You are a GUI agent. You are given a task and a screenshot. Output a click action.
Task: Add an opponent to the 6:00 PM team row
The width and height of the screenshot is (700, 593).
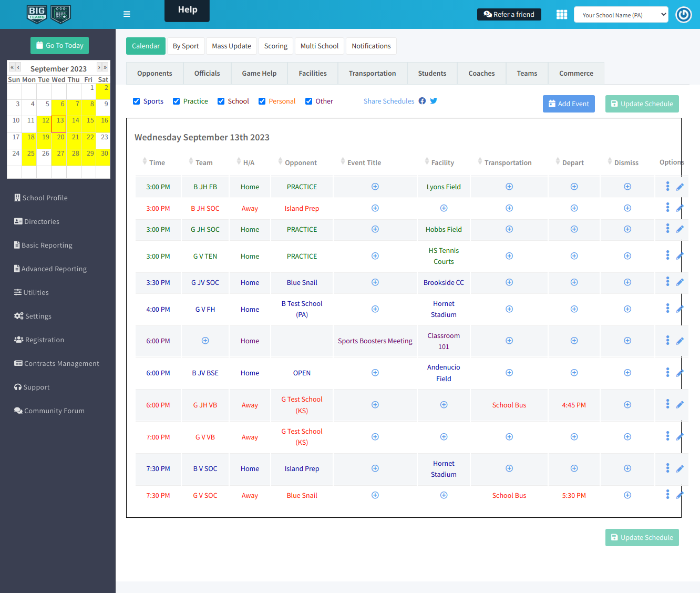[205, 341]
